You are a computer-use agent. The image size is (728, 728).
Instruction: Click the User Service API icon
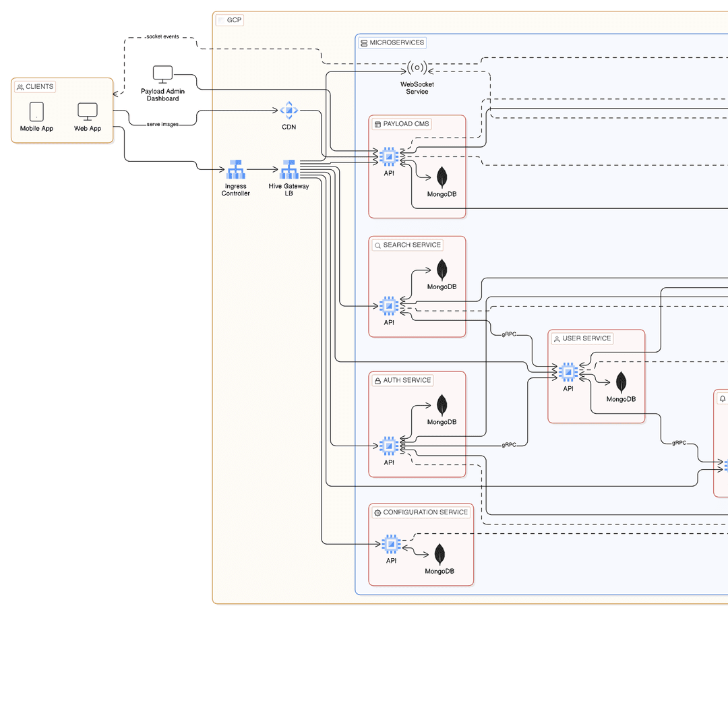pos(568,372)
